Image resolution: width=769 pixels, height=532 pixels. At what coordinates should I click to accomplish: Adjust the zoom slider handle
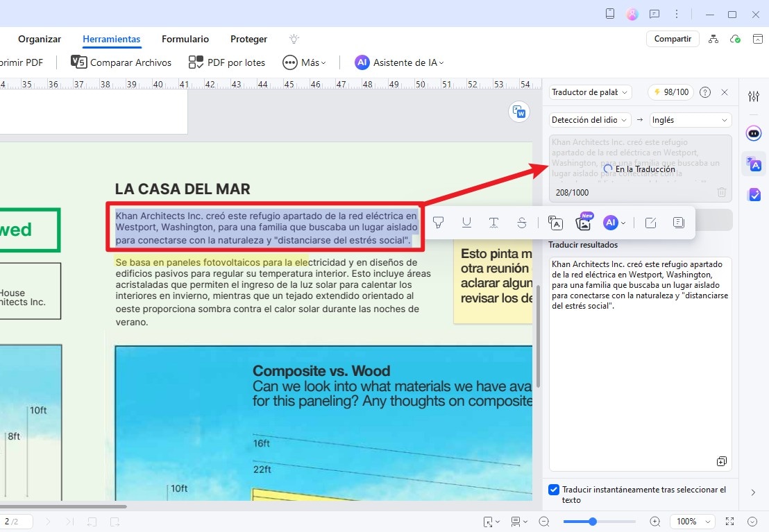593,522
